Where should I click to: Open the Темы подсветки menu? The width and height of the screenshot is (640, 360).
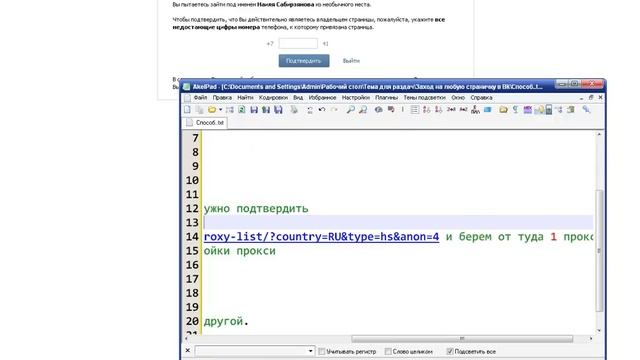424,98
